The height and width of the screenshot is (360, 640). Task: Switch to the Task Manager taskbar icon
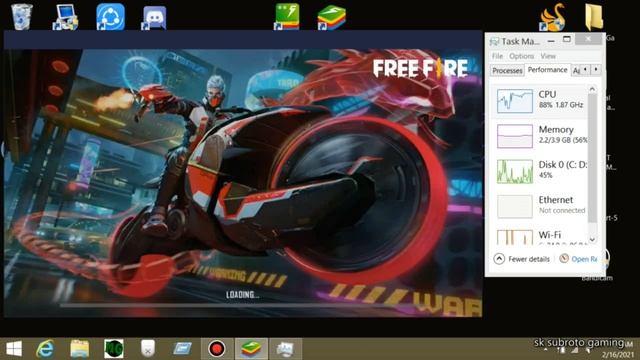click(x=285, y=349)
